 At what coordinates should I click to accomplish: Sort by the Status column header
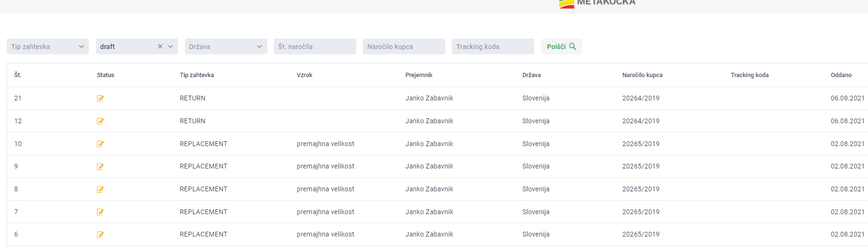106,75
